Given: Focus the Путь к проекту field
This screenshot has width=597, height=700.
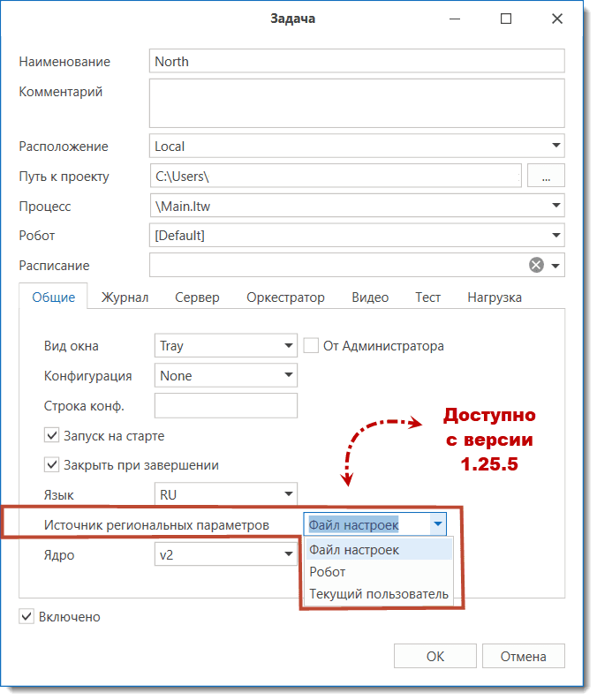Looking at the screenshot, I should (336, 176).
